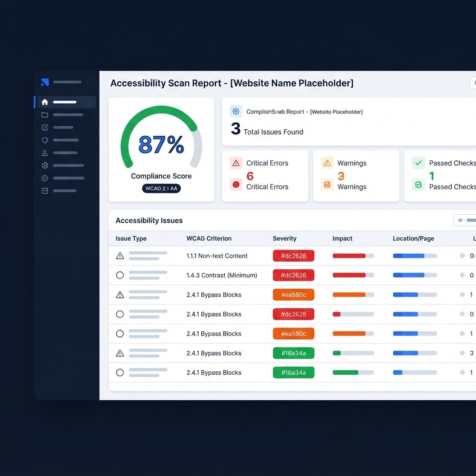Image resolution: width=476 pixels, height=476 pixels.
Task: Click the green 1 Passed Checks count
Action: pyautogui.click(x=431, y=176)
